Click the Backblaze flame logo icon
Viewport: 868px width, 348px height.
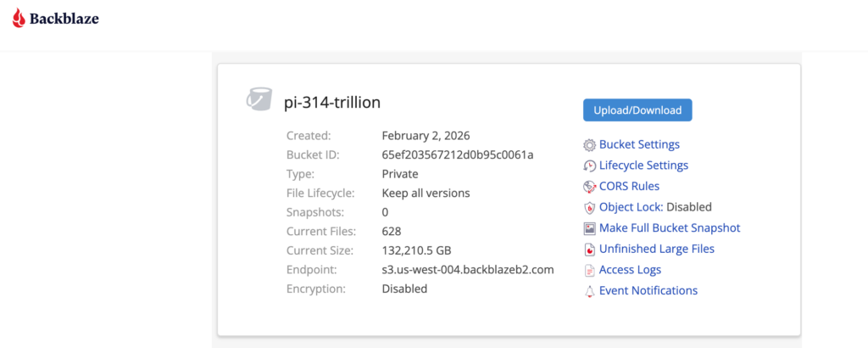tap(19, 18)
